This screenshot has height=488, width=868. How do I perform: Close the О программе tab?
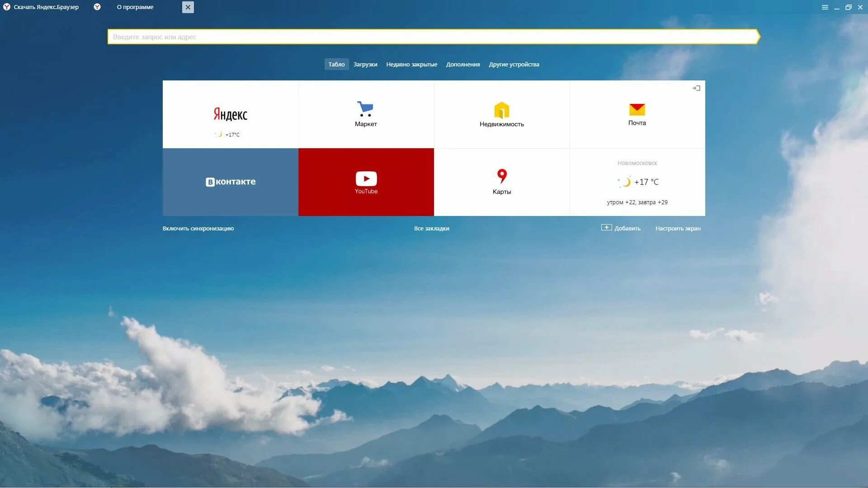tap(188, 7)
